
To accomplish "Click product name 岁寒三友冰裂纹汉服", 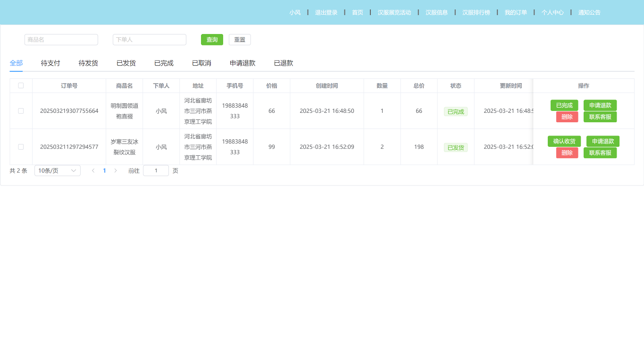I will point(125,147).
